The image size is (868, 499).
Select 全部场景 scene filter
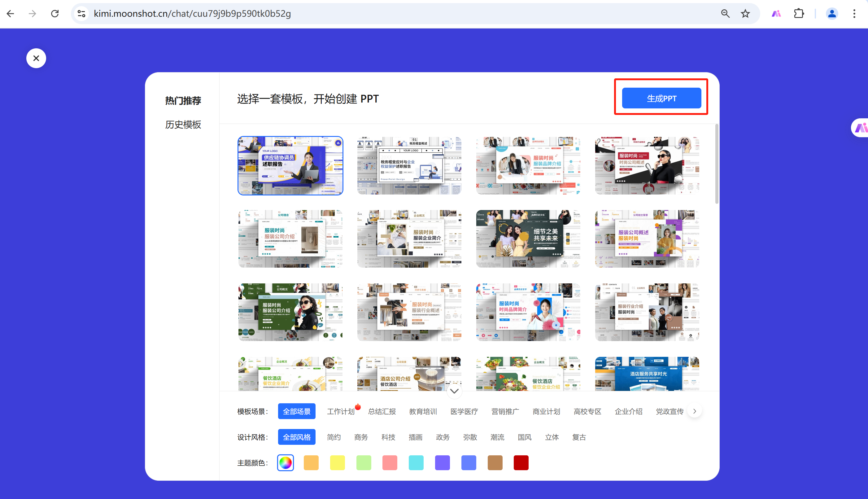(x=297, y=411)
